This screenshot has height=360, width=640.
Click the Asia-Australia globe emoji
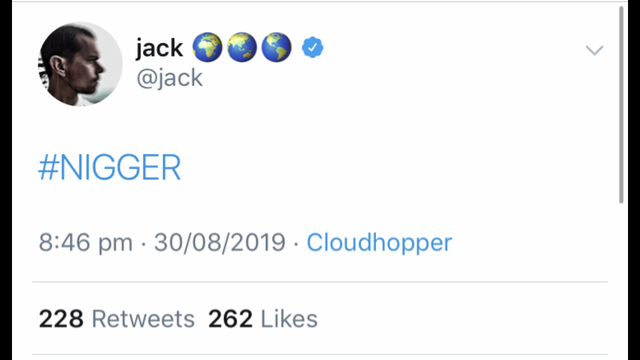pyautogui.click(x=242, y=47)
